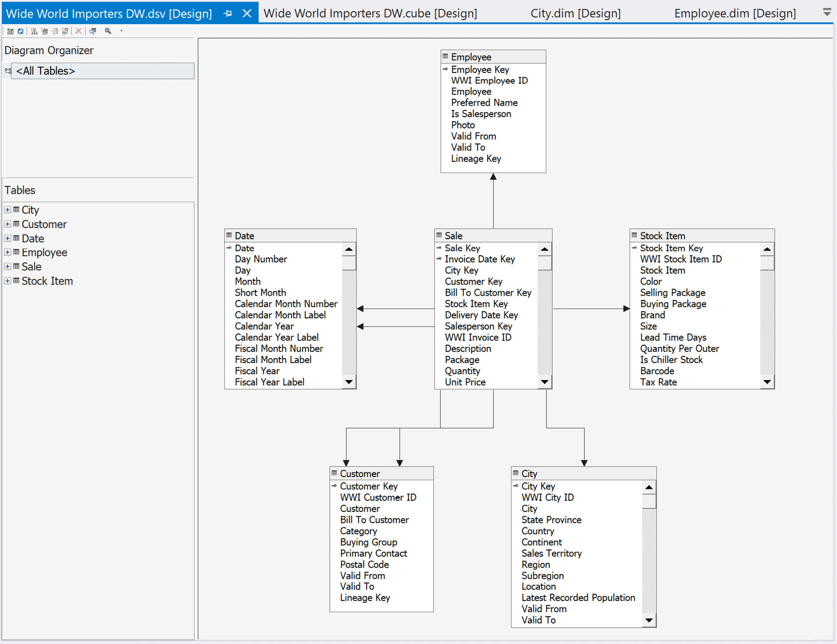Image resolution: width=837 pixels, height=644 pixels.
Task: Select Salesperson Key in Sale table
Action: coord(479,327)
